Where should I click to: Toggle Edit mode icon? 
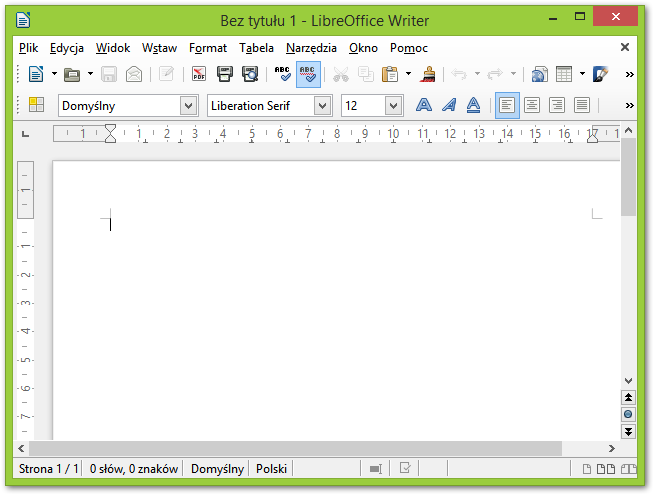click(x=166, y=74)
